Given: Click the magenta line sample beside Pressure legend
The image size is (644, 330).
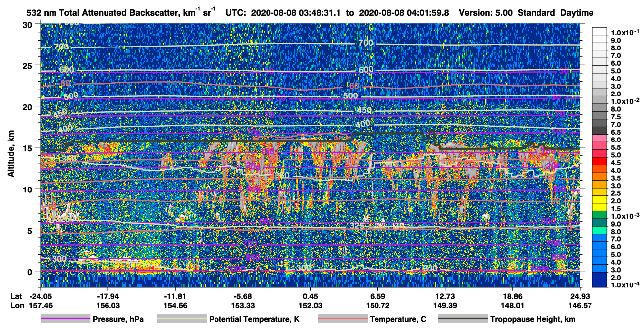Looking at the screenshot, I should (x=65, y=319).
